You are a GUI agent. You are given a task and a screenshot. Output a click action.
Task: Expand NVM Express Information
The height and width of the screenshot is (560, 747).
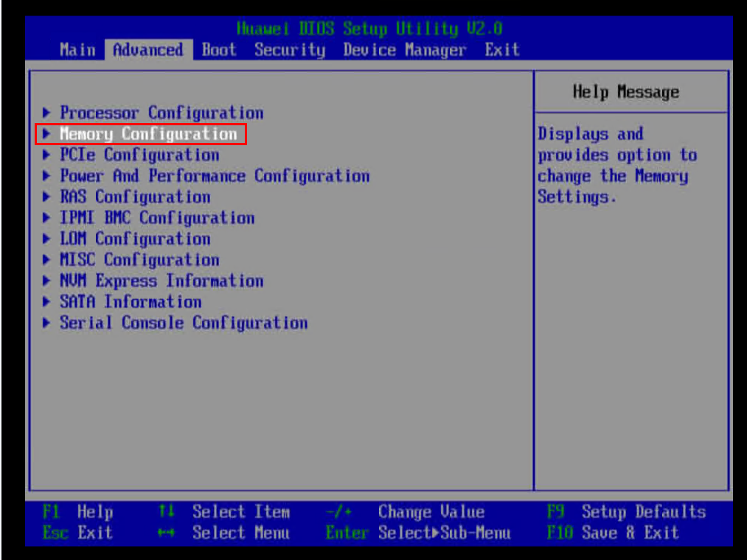coord(153,281)
